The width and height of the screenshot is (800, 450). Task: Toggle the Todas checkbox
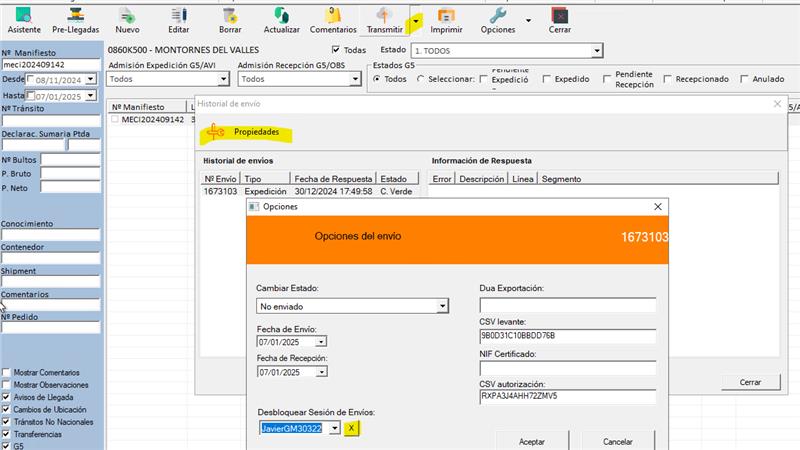tap(336, 50)
